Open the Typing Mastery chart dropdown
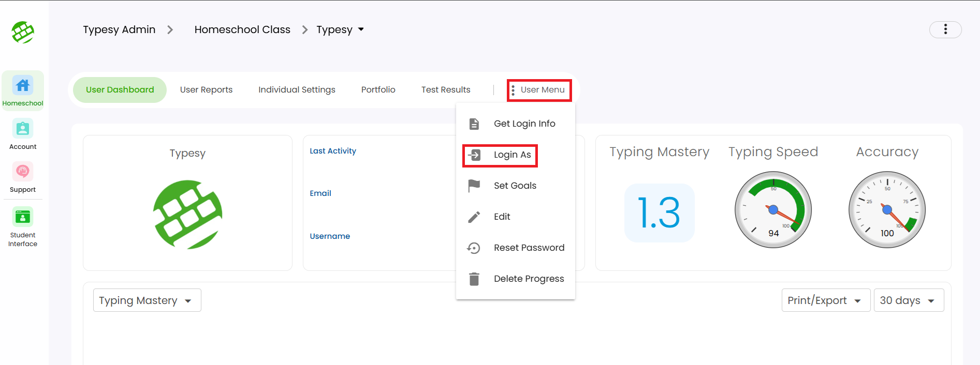Screen dimensions: 980x365 (x=147, y=300)
